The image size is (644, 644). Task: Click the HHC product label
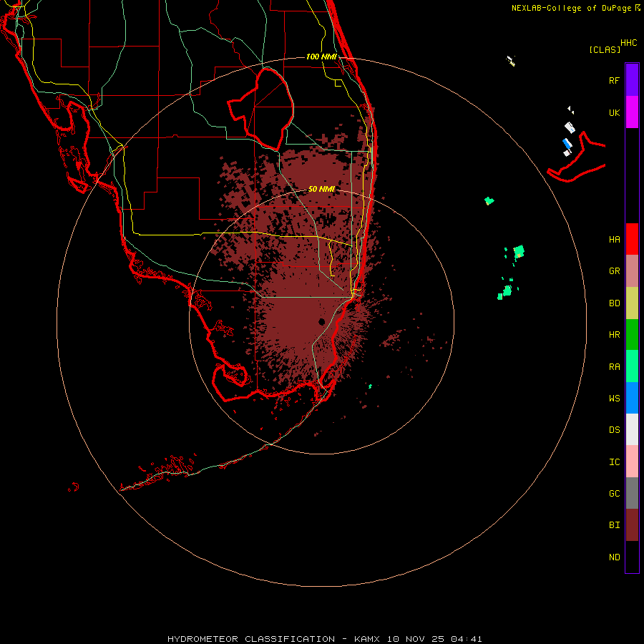coord(628,43)
